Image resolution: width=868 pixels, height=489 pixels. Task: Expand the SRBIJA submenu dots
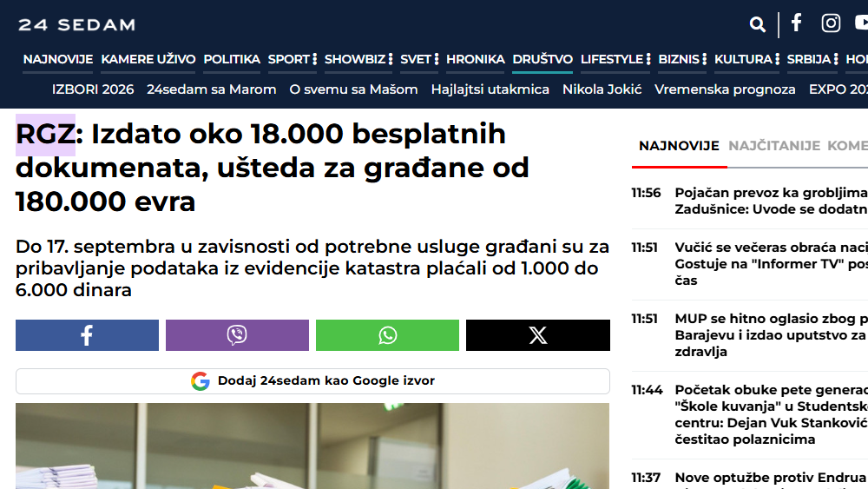pos(836,59)
